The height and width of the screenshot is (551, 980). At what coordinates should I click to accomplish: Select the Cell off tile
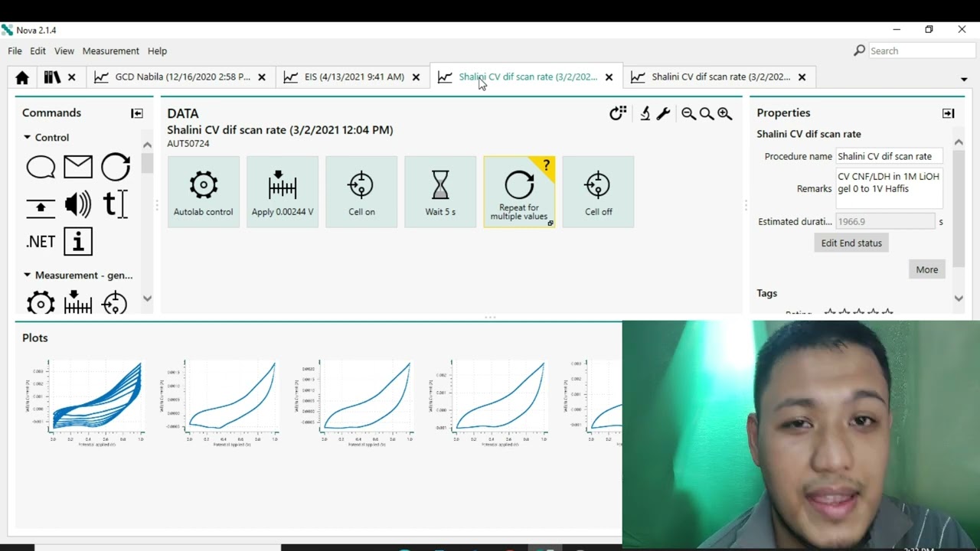pyautogui.click(x=598, y=192)
